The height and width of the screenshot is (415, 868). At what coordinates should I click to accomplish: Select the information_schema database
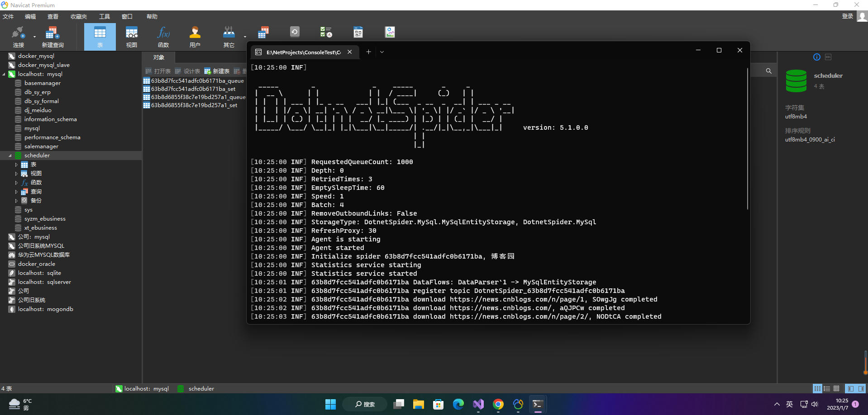pos(51,119)
